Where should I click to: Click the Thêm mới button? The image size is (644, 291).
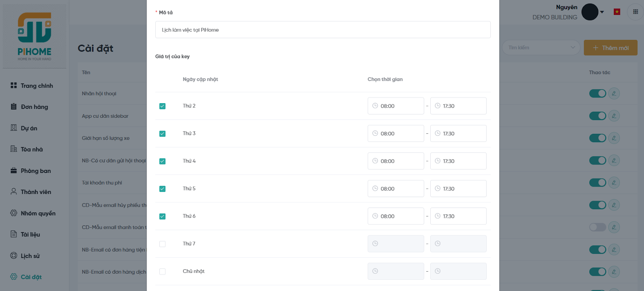(610, 48)
